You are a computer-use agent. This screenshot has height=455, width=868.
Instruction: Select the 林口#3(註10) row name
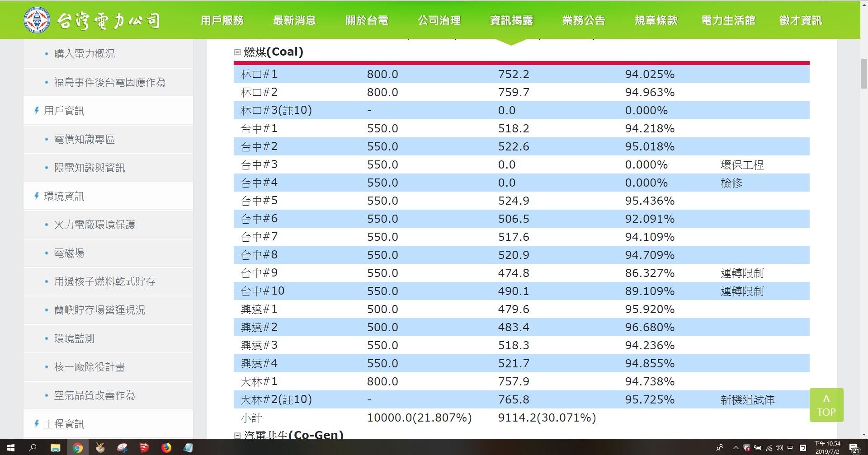point(276,110)
